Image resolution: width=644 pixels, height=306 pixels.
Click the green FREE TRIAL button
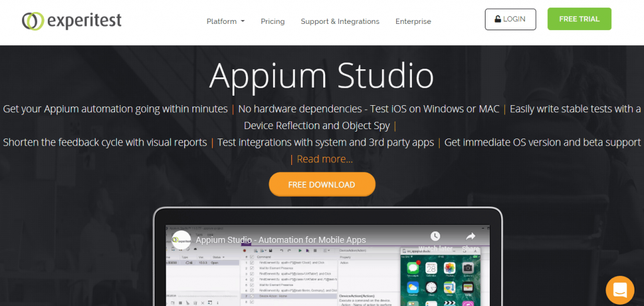point(579,19)
